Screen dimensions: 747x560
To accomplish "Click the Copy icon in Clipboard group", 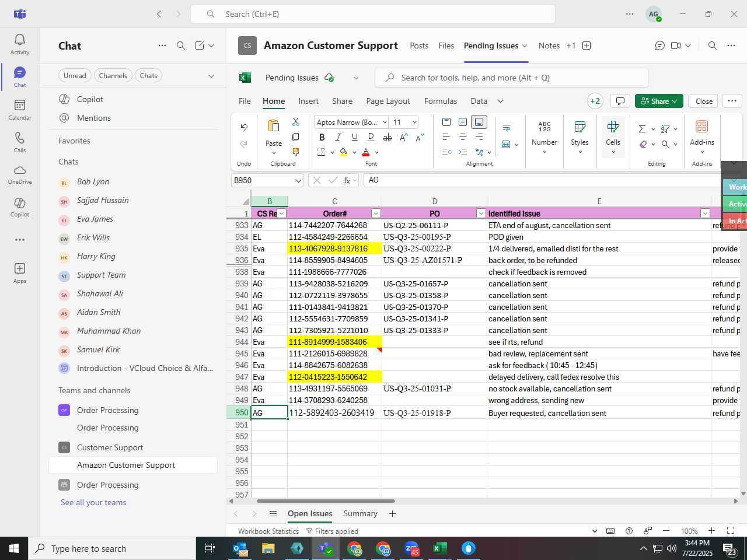I will (296, 137).
